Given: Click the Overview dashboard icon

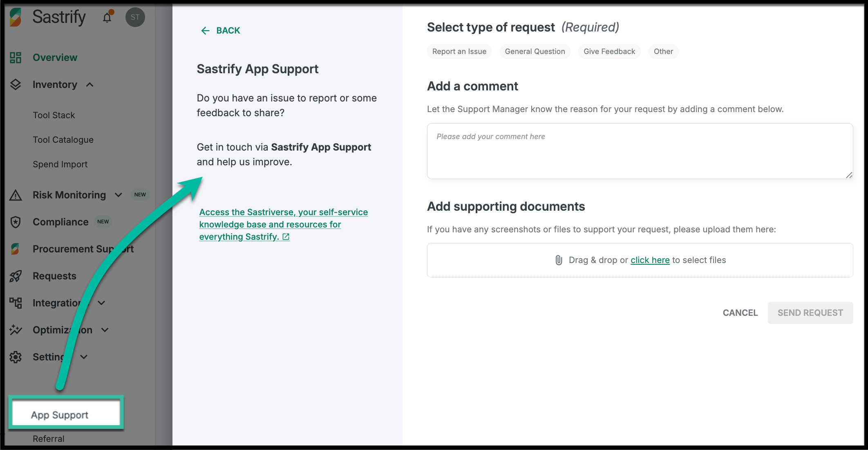Looking at the screenshot, I should tap(16, 58).
